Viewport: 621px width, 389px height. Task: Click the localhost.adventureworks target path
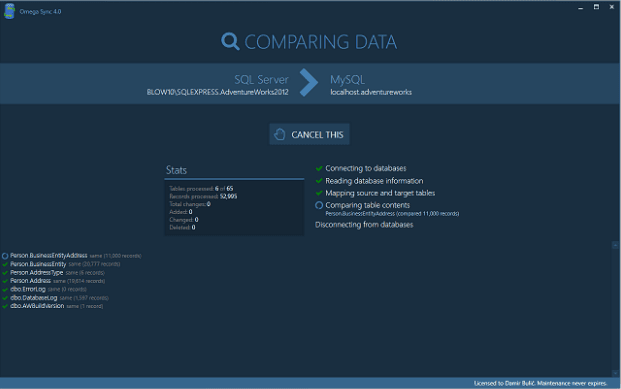click(x=371, y=92)
